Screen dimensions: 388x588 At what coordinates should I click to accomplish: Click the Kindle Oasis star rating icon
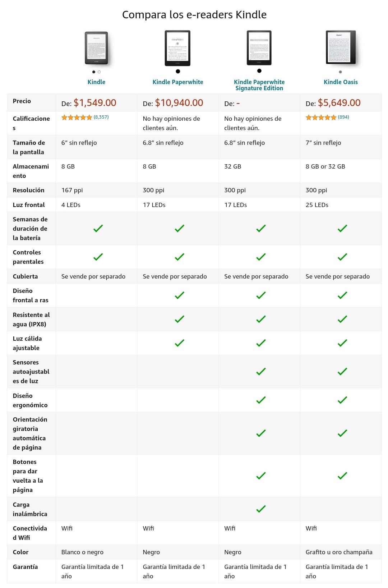(321, 117)
